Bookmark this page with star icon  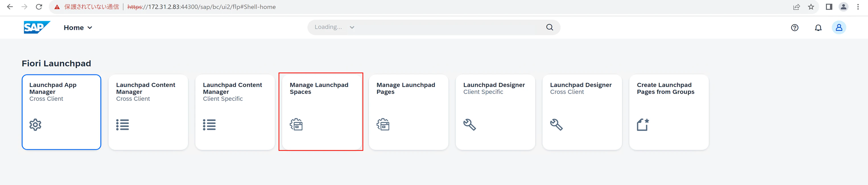click(x=811, y=7)
